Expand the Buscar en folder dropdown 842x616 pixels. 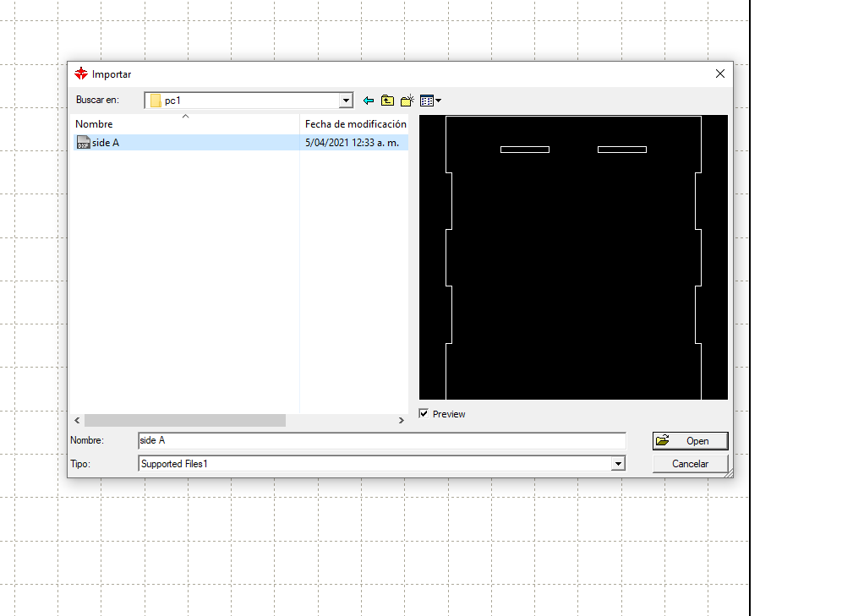point(346,101)
